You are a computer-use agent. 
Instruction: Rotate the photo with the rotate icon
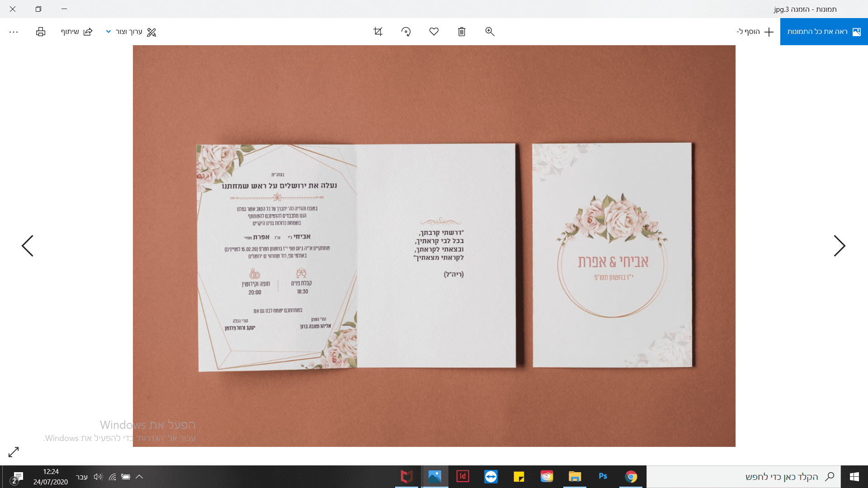pyautogui.click(x=406, y=32)
